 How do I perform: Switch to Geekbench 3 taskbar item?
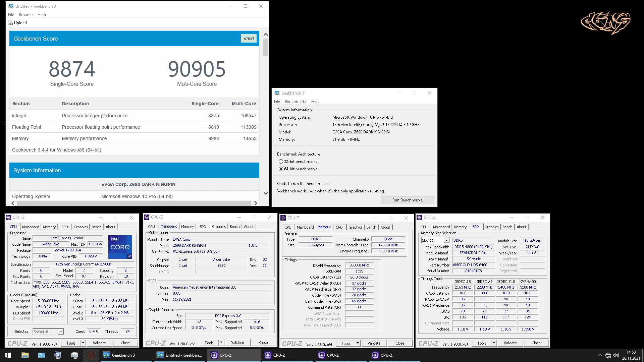[x=123, y=355]
